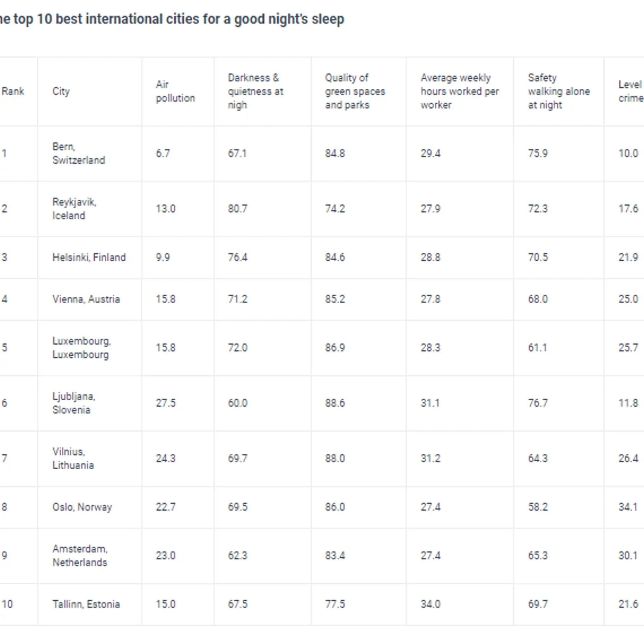
Task: Click Safety walking alone at night header
Action: click(x=559, y=91)
